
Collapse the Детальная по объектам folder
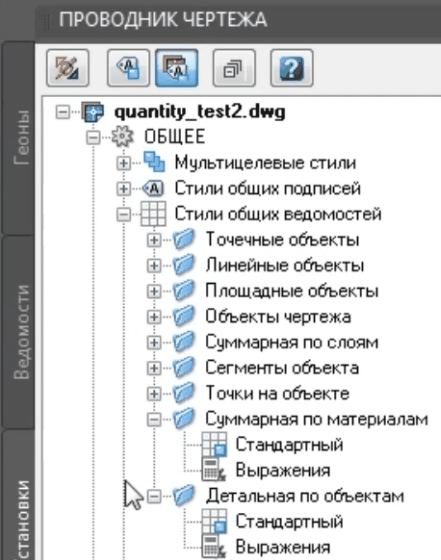click(154, 497)
